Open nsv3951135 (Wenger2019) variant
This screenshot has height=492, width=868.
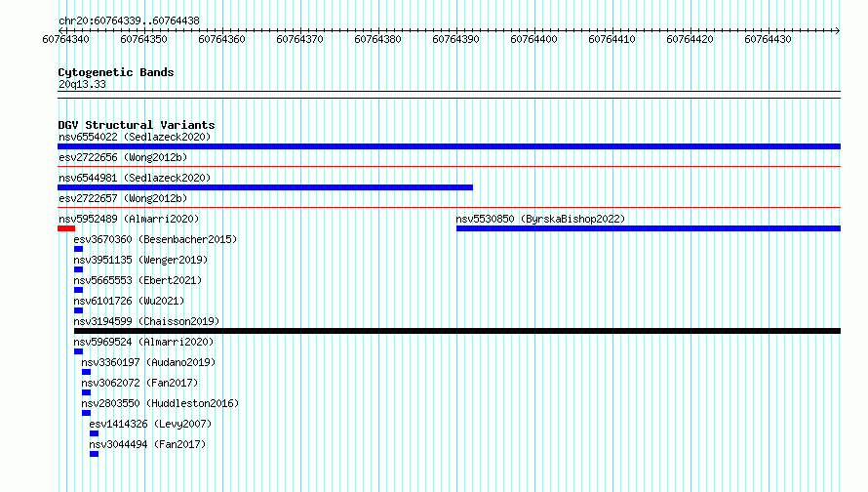(x=140, y=260)
